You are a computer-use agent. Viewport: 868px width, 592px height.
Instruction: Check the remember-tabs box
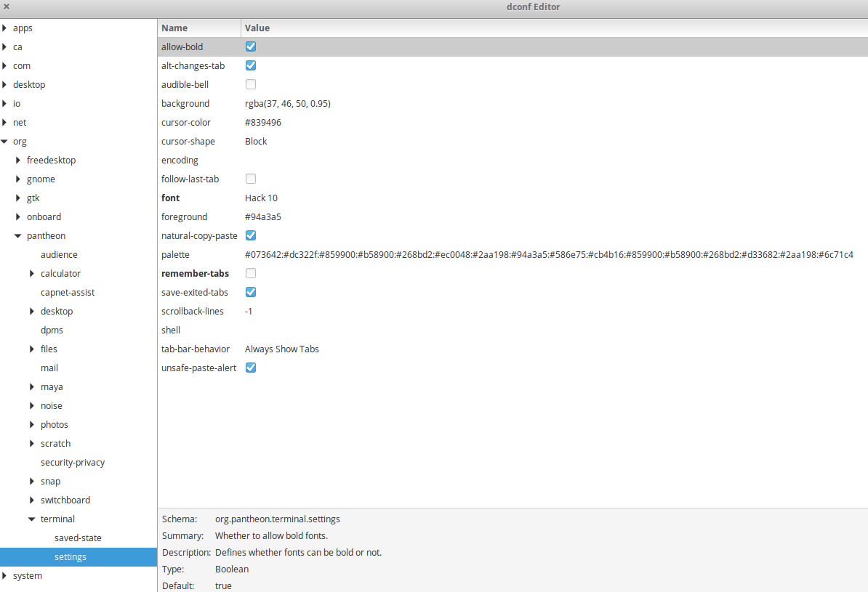[x=250, y=273]
